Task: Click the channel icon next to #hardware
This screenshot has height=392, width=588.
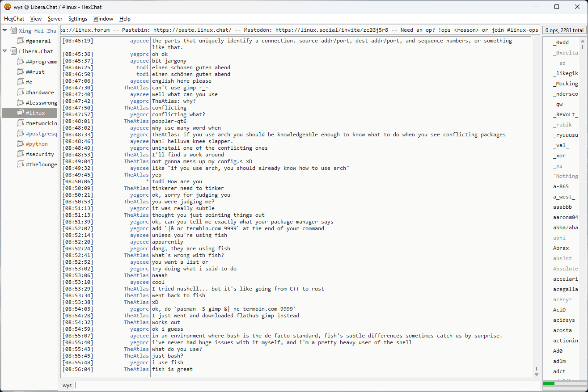Action: click(x=21, y=93)
